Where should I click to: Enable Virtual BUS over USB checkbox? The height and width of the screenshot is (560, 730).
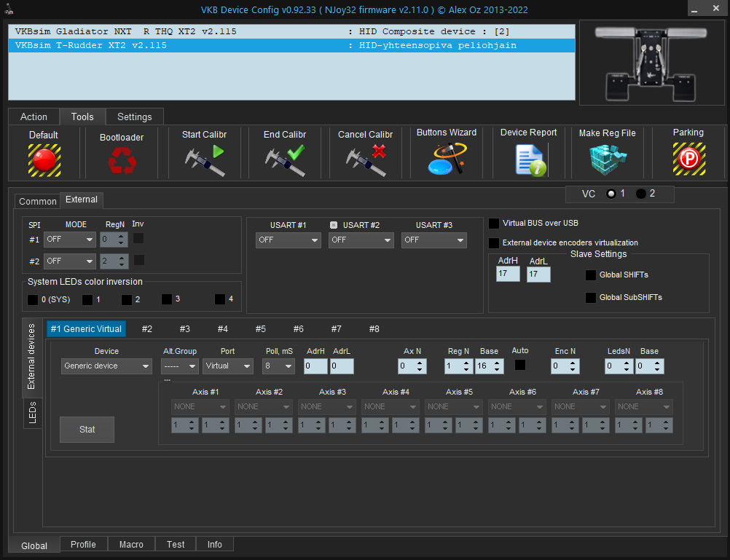[x=494, y=224]
